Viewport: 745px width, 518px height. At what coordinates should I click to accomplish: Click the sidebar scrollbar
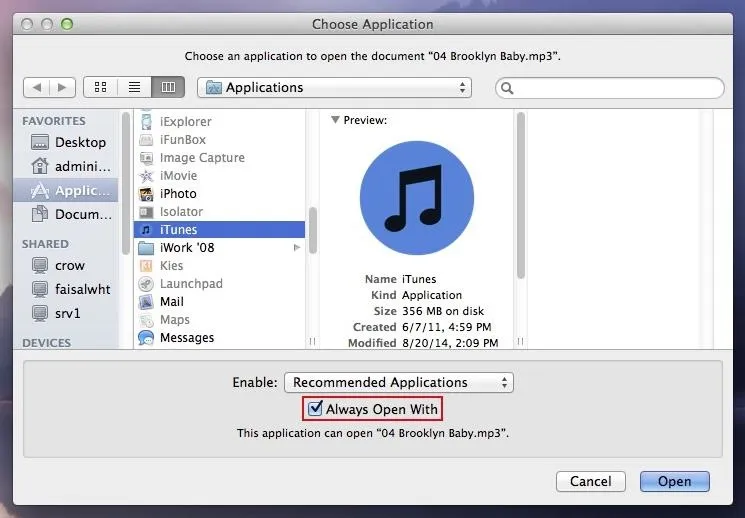tap(125, 183)
